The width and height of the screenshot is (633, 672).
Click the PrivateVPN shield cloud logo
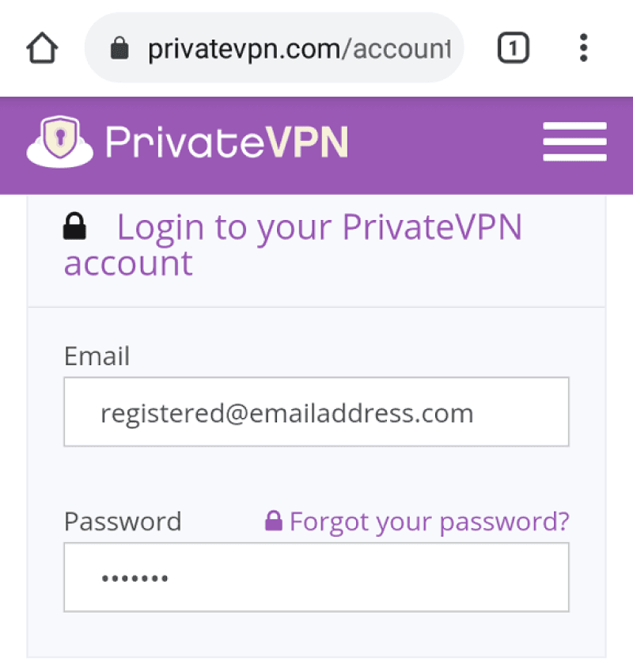pos(60,142)
